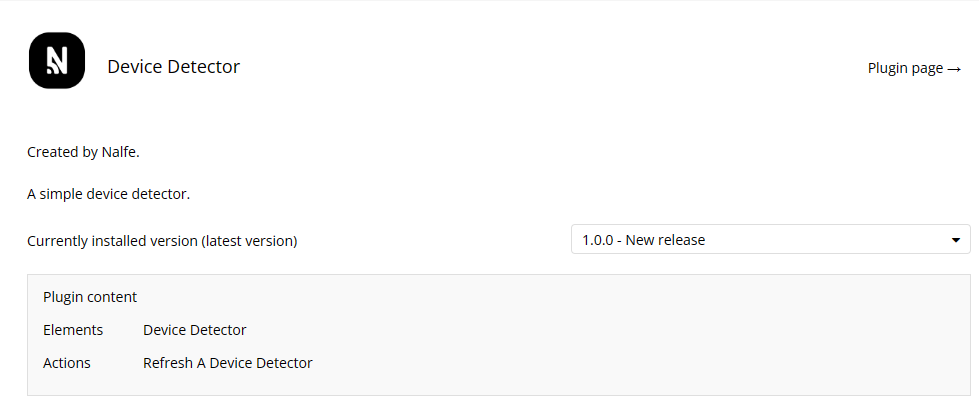
Task: Click the Plugin content heading
Action: (x=90, y=297)
